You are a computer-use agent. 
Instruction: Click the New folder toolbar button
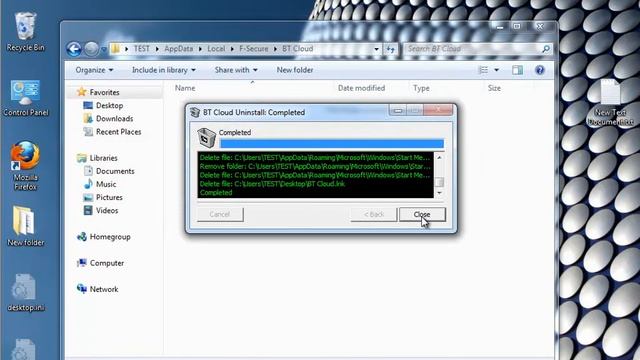[295, 70]
